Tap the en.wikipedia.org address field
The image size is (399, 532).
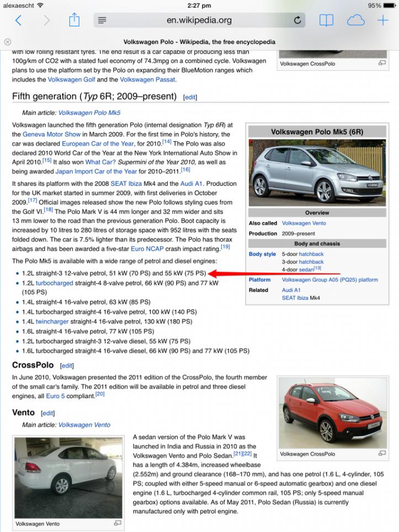[199, 20]
